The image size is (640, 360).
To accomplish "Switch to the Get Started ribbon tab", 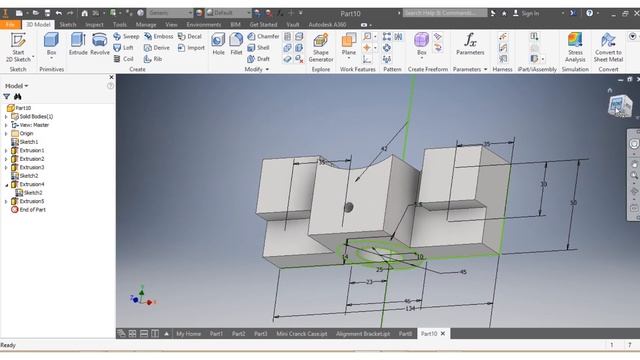I will tap(263, 24).
